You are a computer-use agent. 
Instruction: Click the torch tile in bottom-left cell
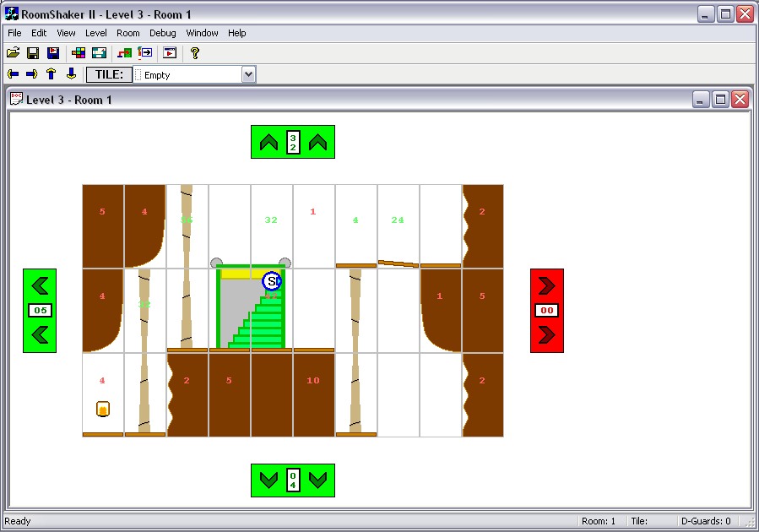(x=103, y=410)
